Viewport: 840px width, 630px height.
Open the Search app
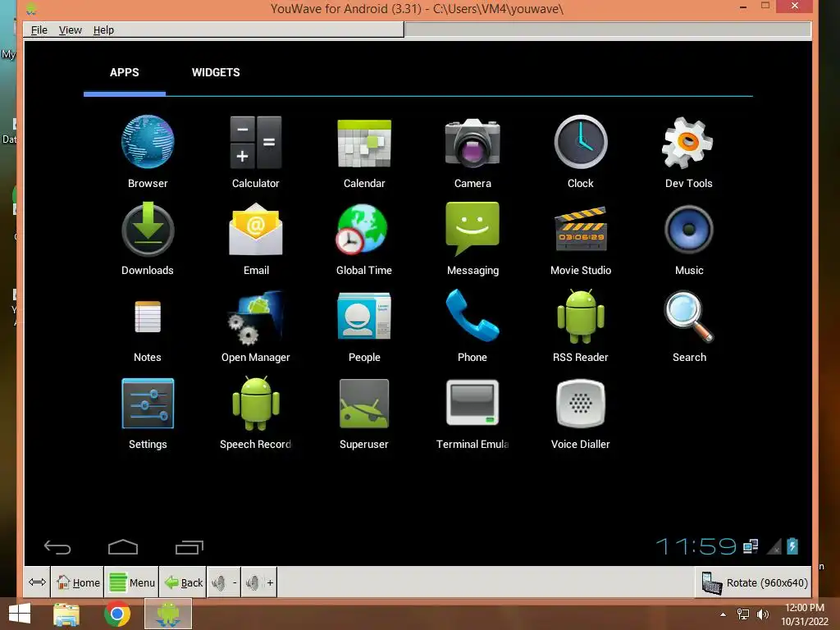click(689, 326)
